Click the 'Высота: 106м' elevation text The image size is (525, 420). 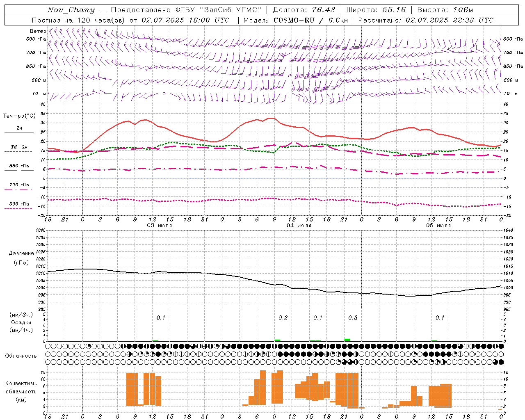click(x=445, y=10)
